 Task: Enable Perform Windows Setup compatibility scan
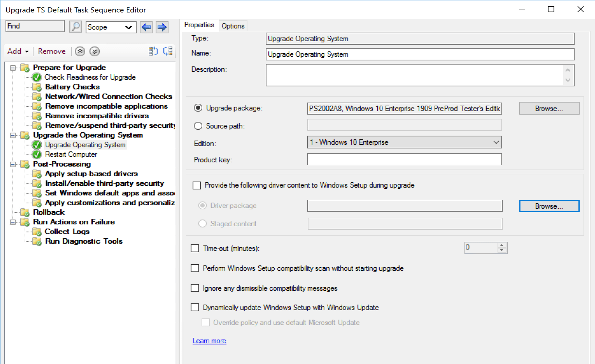click(x=195, y=268)
